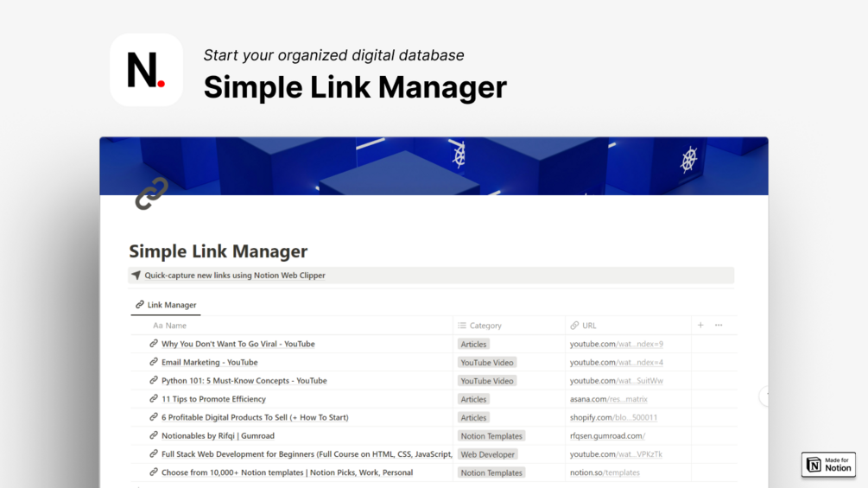Open the youtube.com/wat...ndex=9 link
Viewport: 868px width, 488px height.
click(616, 344)
